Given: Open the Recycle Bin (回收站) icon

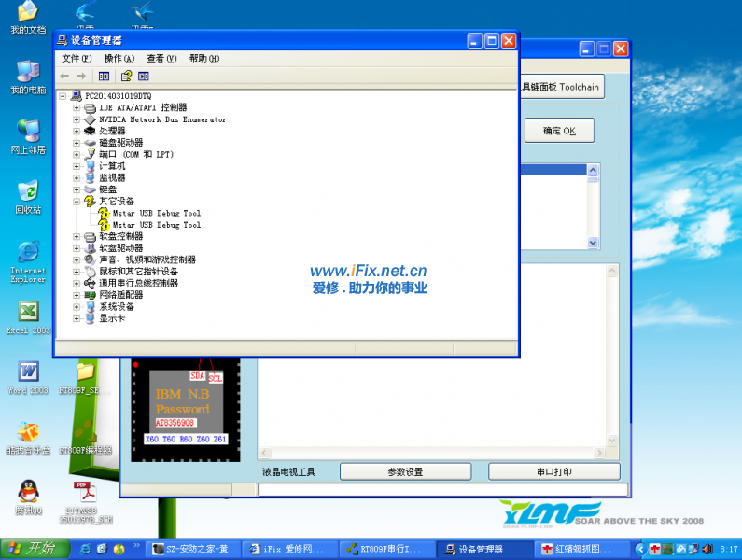Looking at the screenshot, I should pyautogui.click(x=28, y=191).
